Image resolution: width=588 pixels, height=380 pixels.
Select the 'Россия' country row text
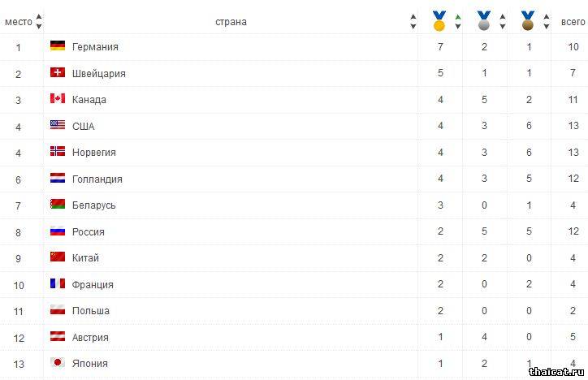pos(89,231)
